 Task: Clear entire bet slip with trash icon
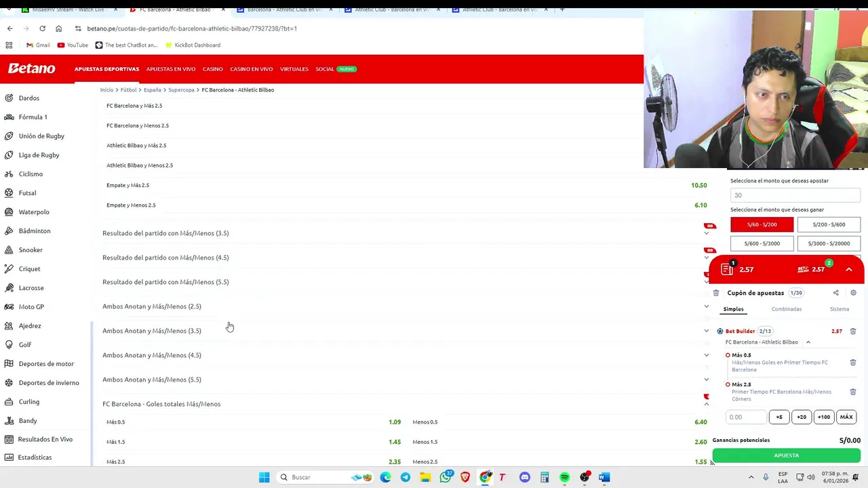pos(716,293)
